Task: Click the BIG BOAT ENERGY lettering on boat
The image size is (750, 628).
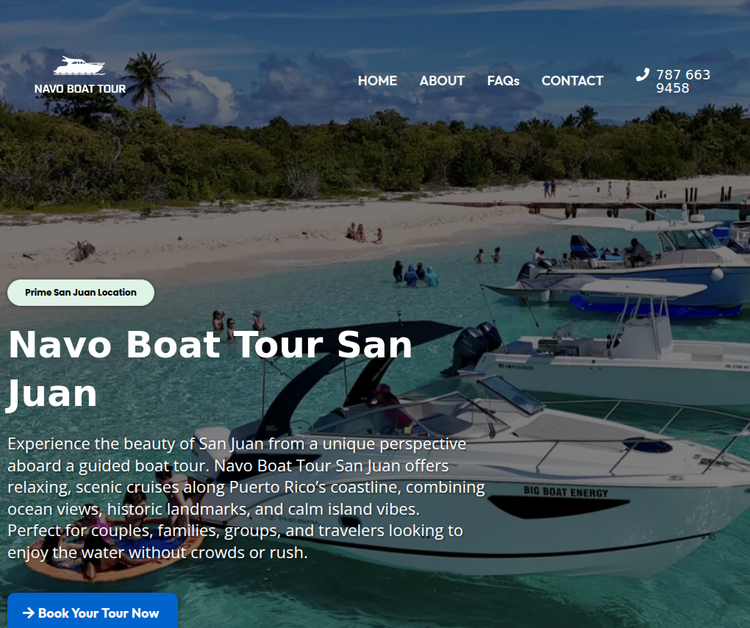Action: pyautogui.click(x=566, y=492)
